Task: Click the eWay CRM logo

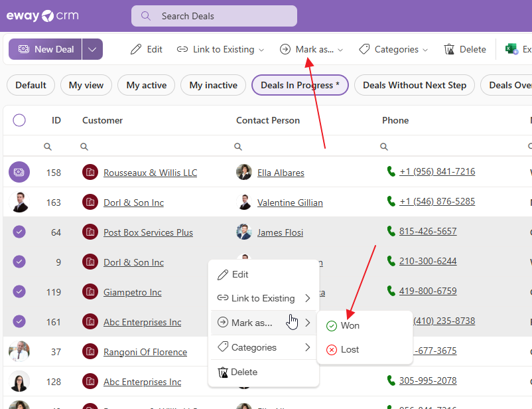Action: [42, 16]
